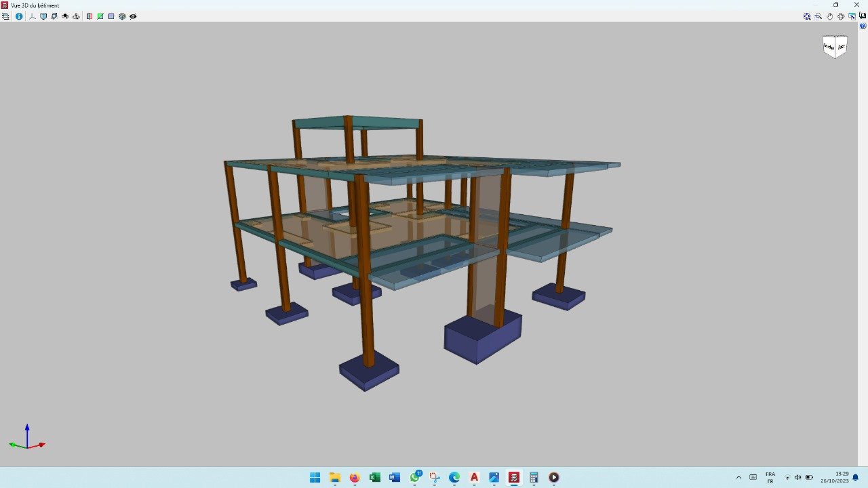Image resolution: width=868 pixels, height=488 pixels.
Task: Toggle the green diagonal plane icon
Action: point(100,16)
